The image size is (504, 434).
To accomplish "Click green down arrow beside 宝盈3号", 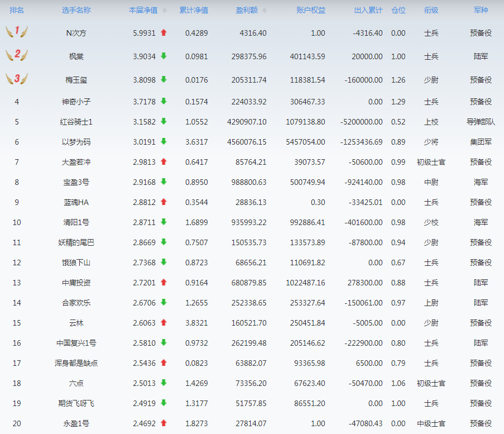I will [164, 182].
